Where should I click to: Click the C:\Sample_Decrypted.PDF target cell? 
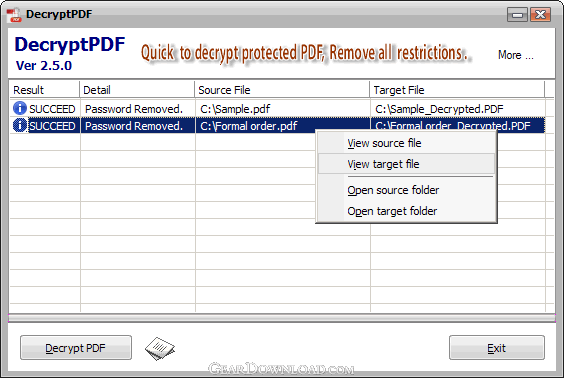[458, 109]
